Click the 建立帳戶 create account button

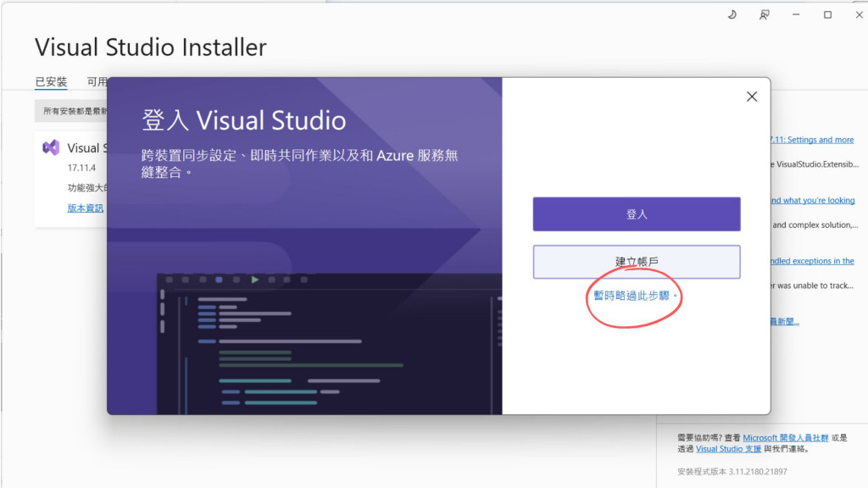pos(637,262)
